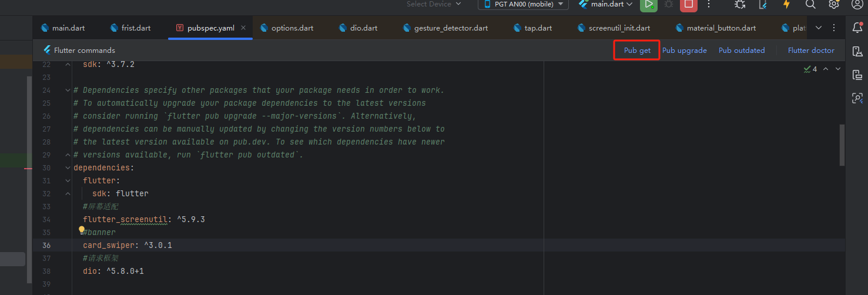868x295 pixels.
Task: Open the More Actions three-dot menu beside Stop
Action: click(x=709, y=4)
